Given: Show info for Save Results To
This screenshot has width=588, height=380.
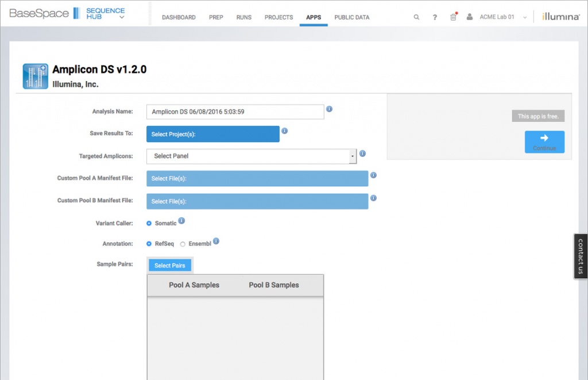Looking at the screenshot, I should [x=285, y=130].
